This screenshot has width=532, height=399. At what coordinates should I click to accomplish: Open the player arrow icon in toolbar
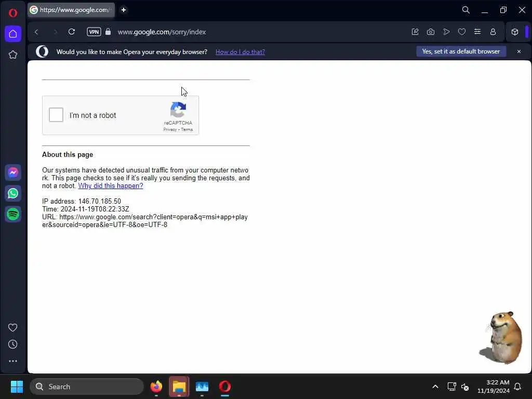pos(446,32)
